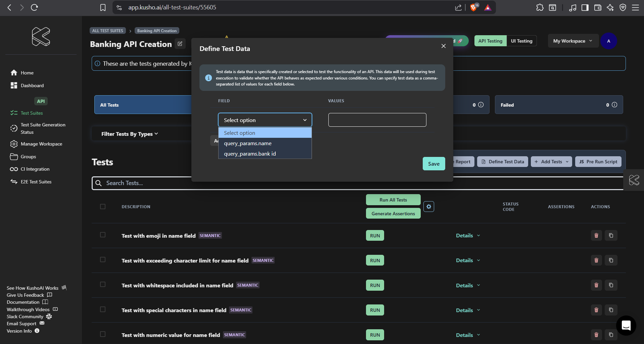Expand Details for emoji test
This screenshot has height=344, width=644.
(468, 236)
